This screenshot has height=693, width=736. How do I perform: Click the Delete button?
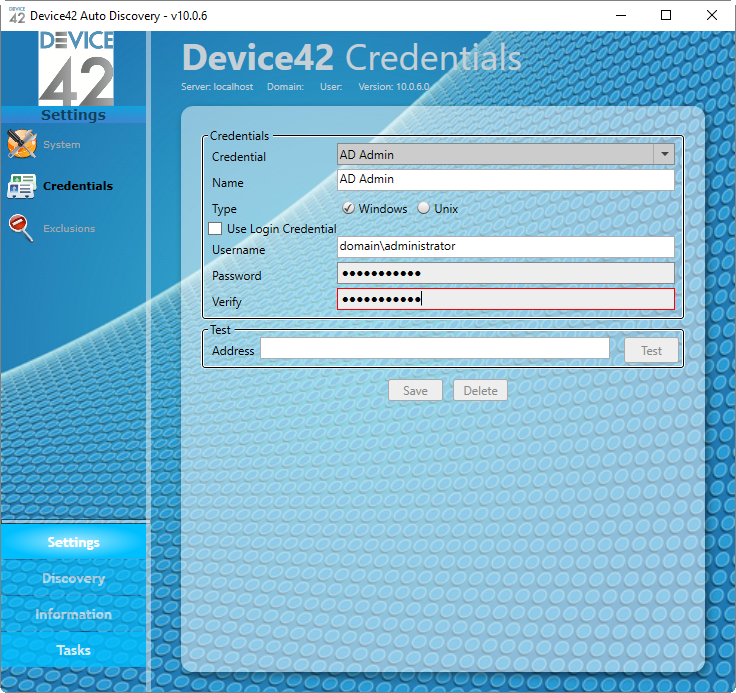[x=480, y=390]
